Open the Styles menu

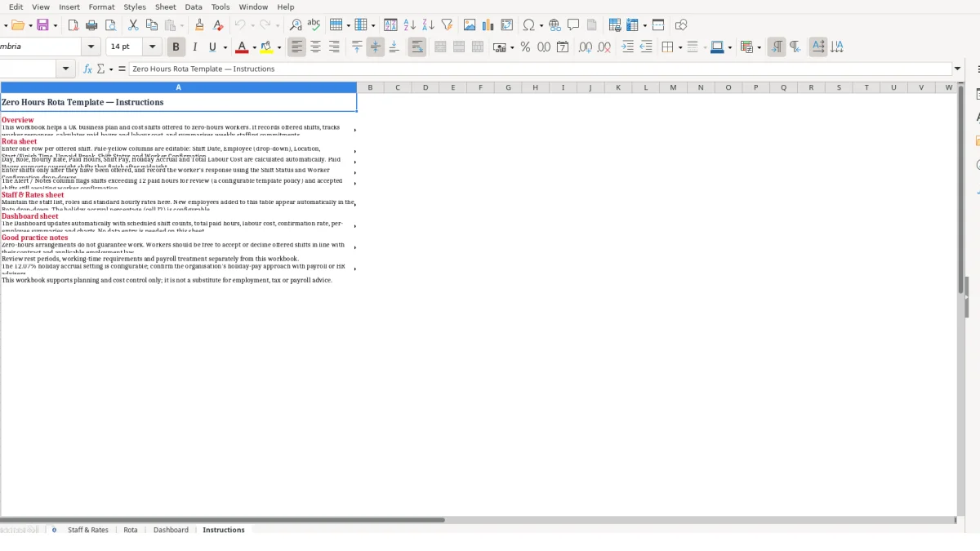pyautogui.click(x=135, y=7)
